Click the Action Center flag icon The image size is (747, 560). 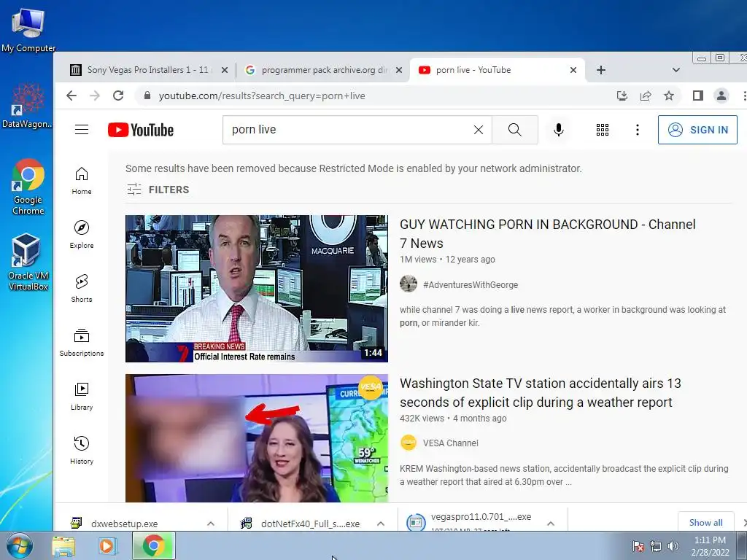click(x=638, y=546)
